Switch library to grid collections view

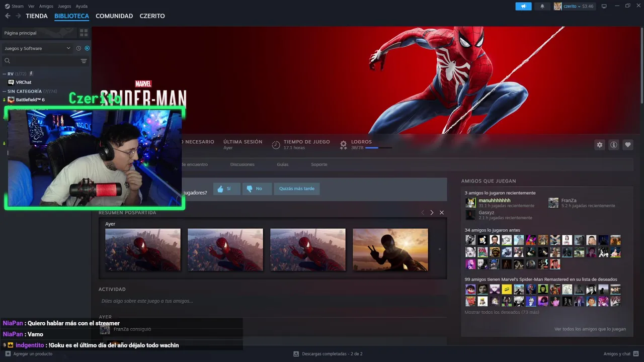[84, 33]
